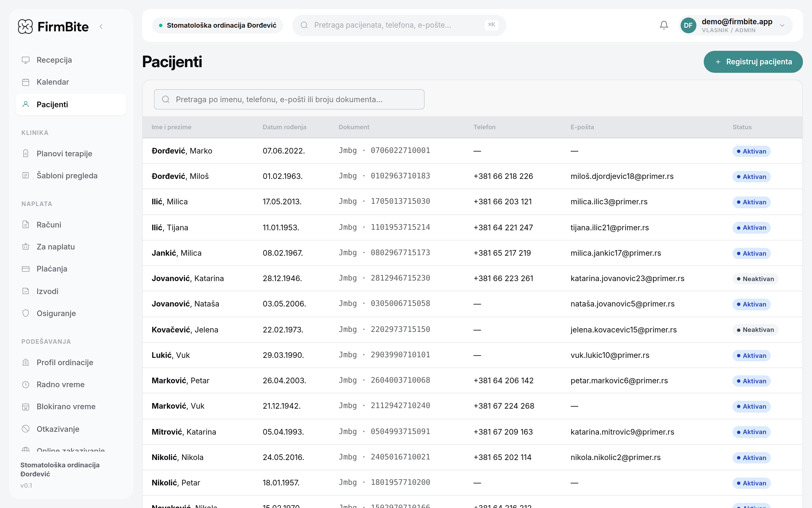This screenshot has width=812, height=508.
Task: Click the Telefon column header
Action: point(484,127)
